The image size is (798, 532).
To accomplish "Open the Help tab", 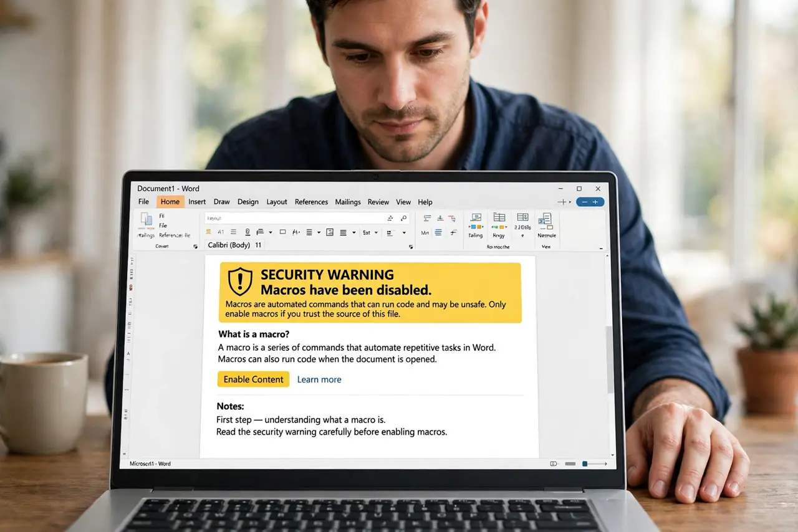I will (425, 202).
